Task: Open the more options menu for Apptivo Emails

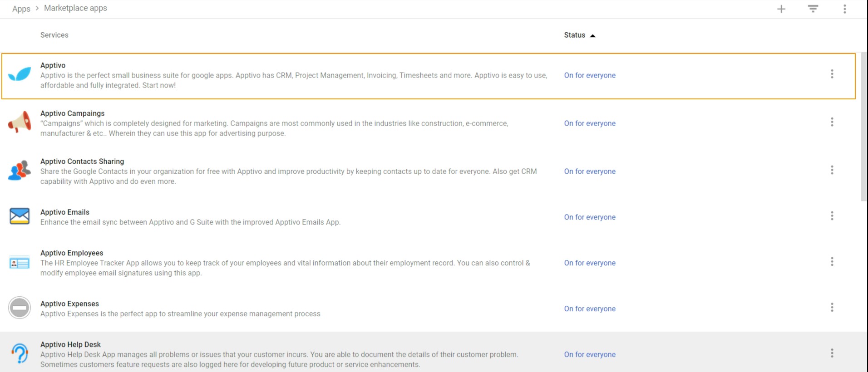Action: [832, 216]
